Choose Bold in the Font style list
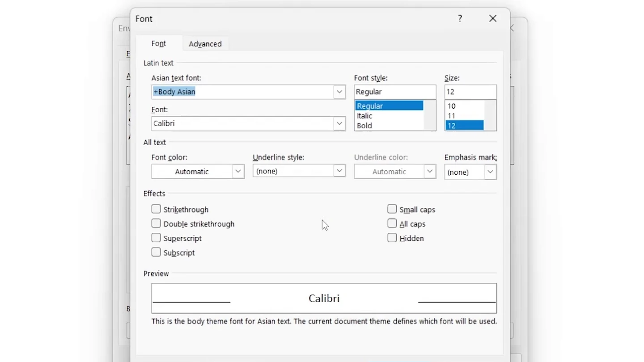This screenshot has height=362, width=644. tap(389, 126)
